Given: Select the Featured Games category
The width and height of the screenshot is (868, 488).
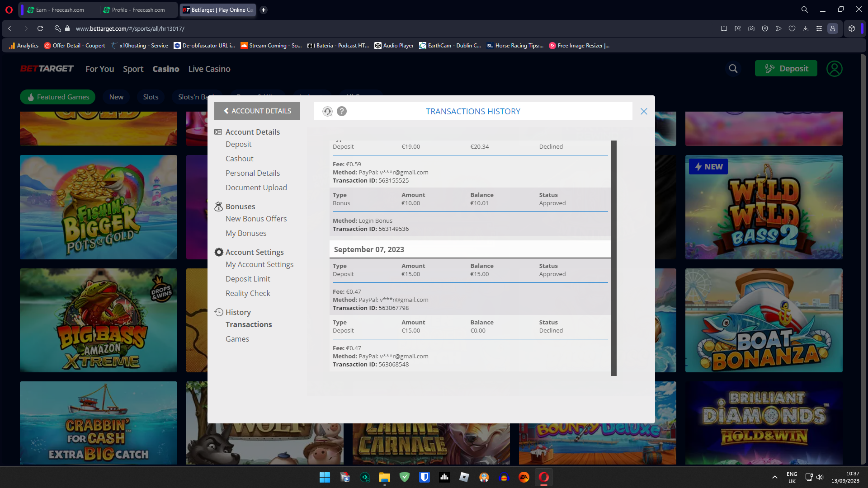Looking at the screenshot, I should coord(57,97).
